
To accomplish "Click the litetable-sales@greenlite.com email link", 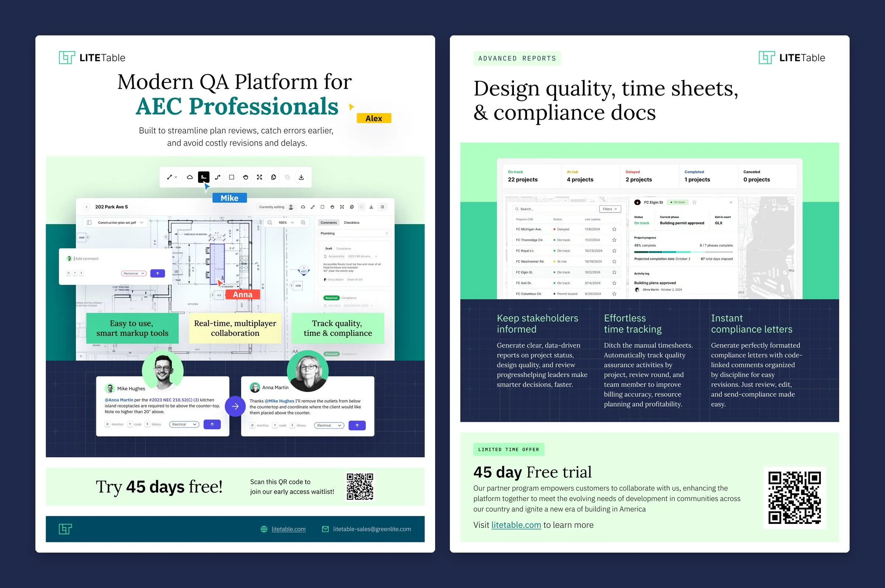I will (x=372, y=529).
